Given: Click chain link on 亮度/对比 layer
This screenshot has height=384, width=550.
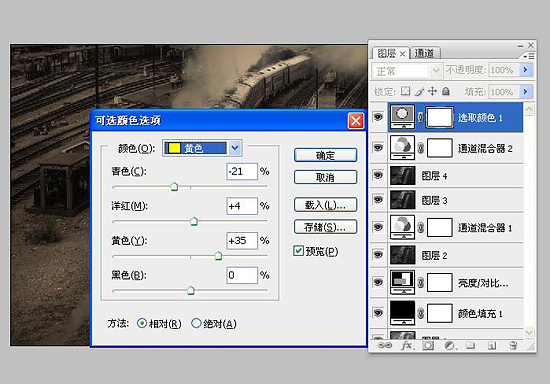Looking at the screenshot, I should tap(421, 283).
